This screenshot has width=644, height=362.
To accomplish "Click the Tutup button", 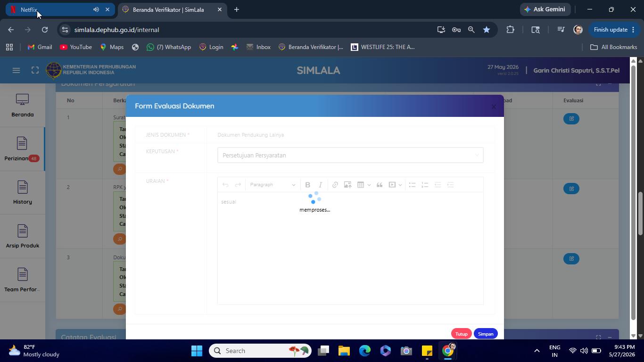I will click(461, 334).
